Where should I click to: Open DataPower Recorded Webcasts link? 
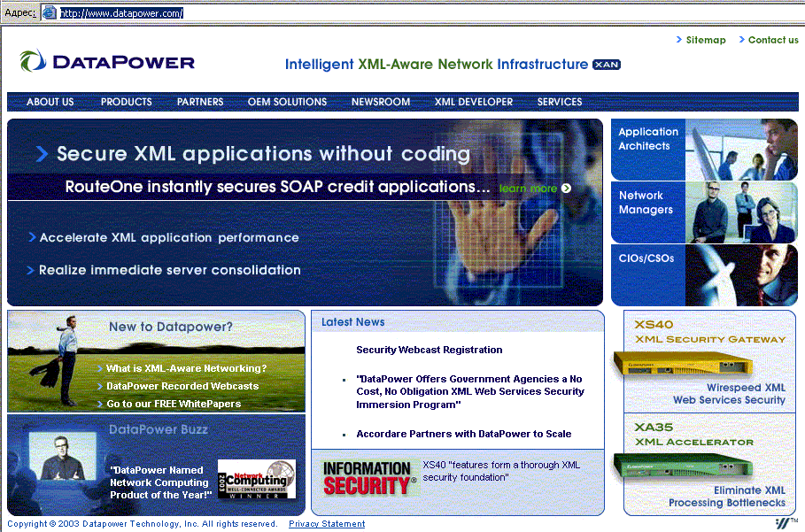pyautogui.click(x=182, y=386)
